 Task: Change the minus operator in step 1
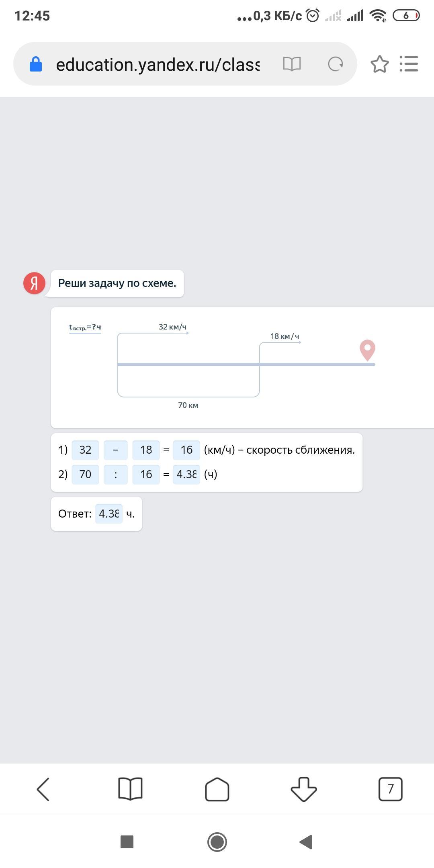click(x=116, y=450)
